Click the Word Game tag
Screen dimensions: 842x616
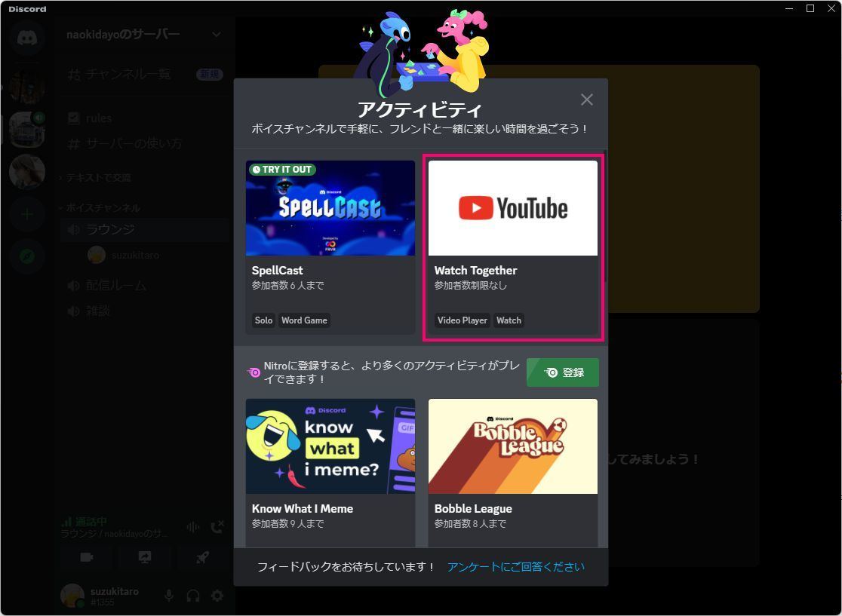coord(304,320)
